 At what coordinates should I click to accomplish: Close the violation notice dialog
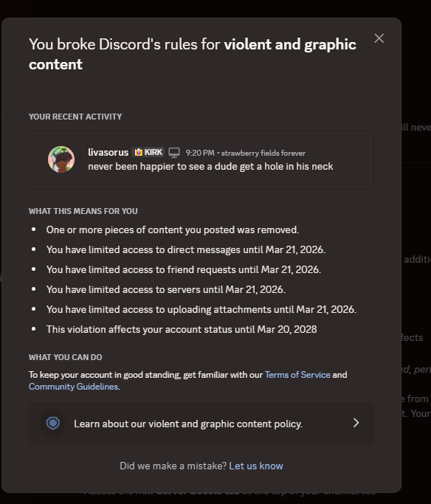pos(379,38)
